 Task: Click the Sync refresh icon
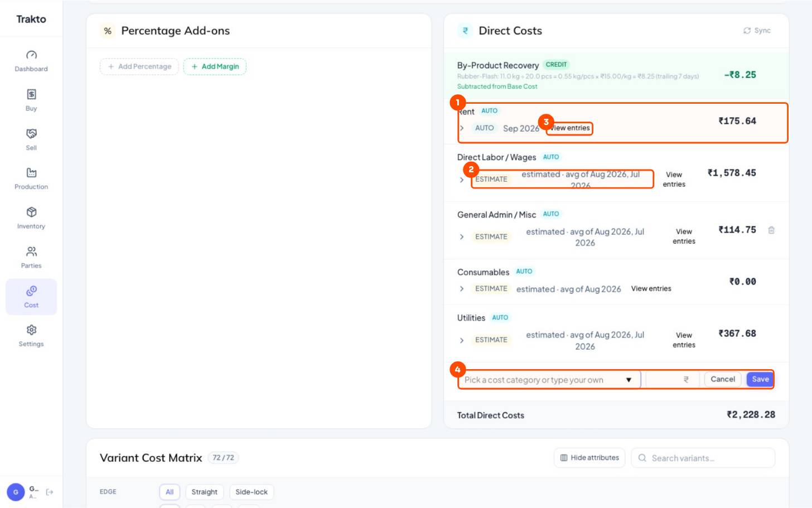(x=747, y=31)
